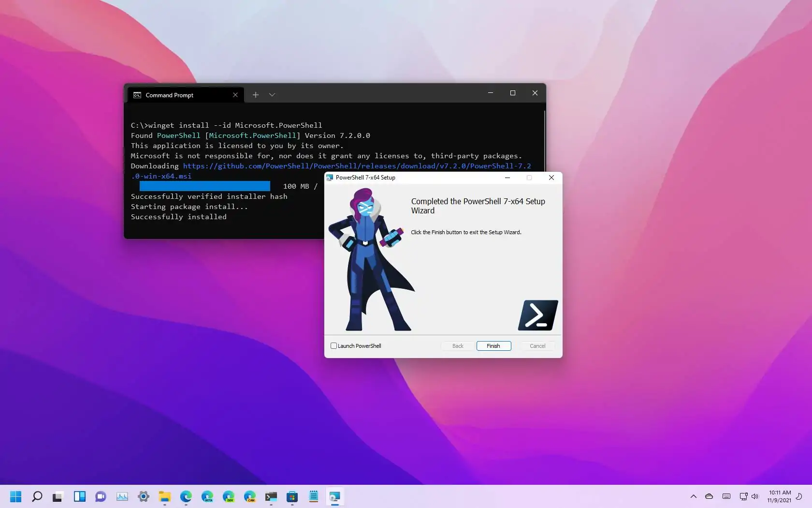812x508 pixels.
Task: Open the Windows Terminal taskbar icon
Action: tap(271, 497)
